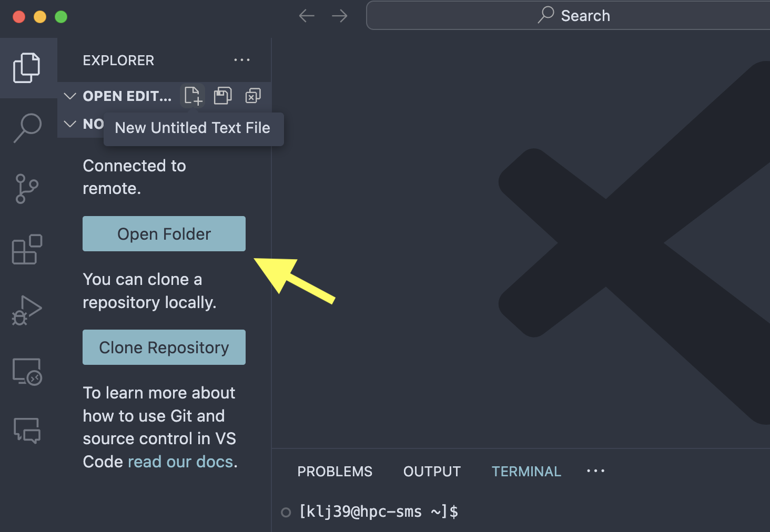Open the Source Control view
Viewport: 770px width, 532px height.
click(27, 189)
